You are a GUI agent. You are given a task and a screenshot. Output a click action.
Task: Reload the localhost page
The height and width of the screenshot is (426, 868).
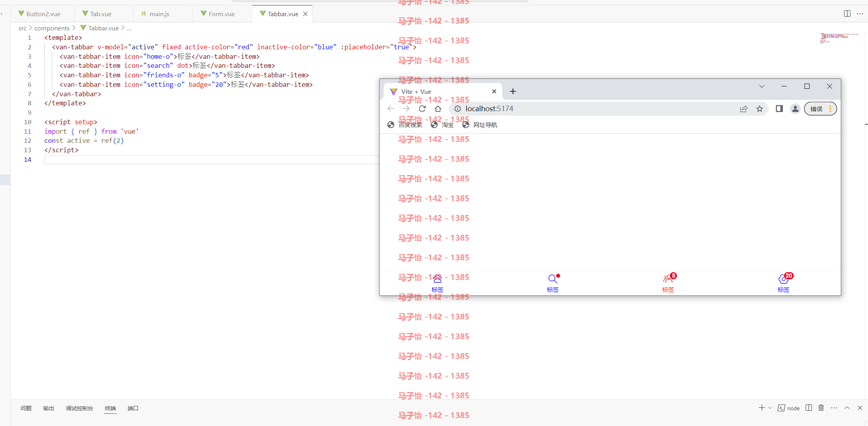pyautogui.click(x=422, y=109)
